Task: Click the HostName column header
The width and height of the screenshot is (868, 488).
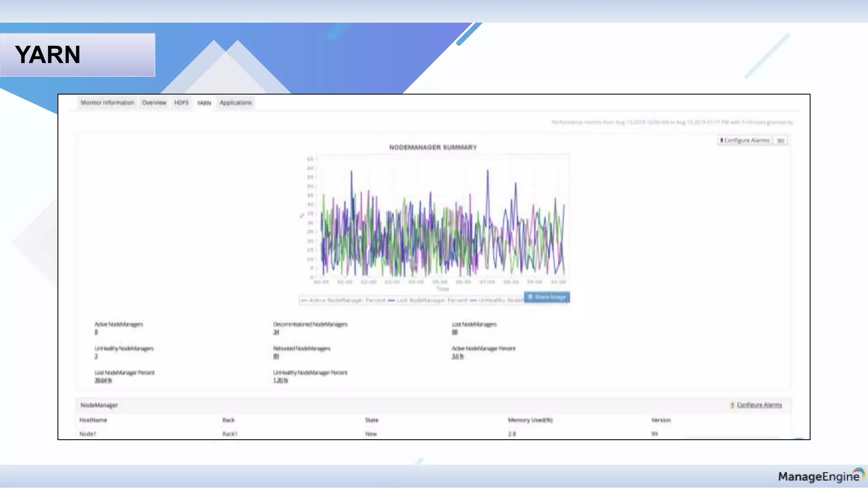Action: (x=93, y=420)
